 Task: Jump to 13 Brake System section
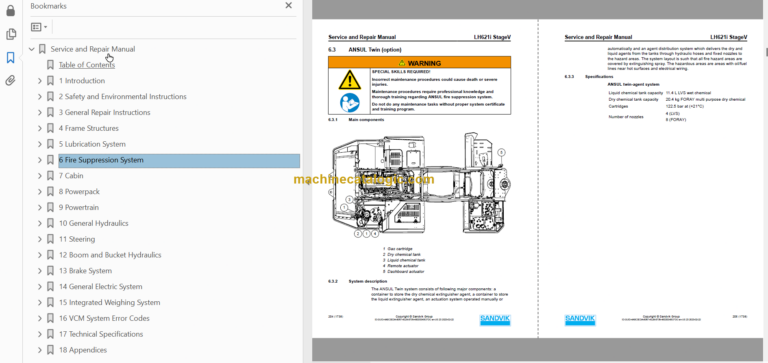tap(85, 271)
